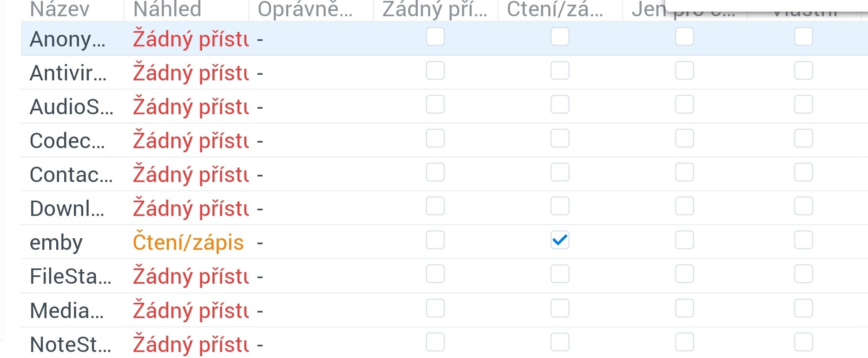
Task: Click the Žádný pří... column header
Action: tap(434, 9)
